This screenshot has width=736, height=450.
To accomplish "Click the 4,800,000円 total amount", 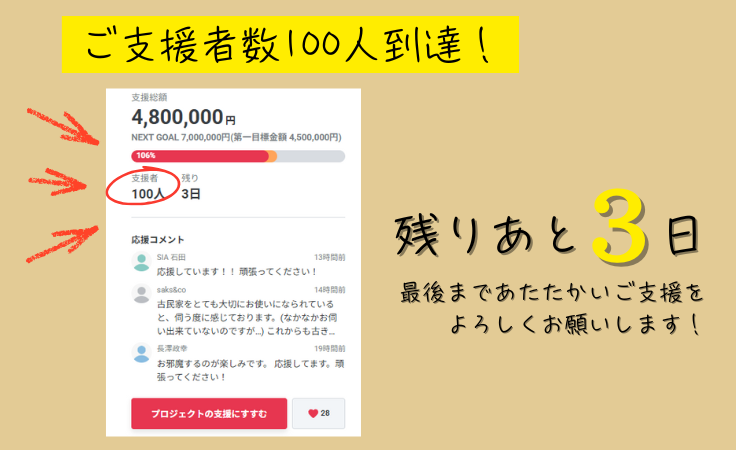I will (184, 117).
